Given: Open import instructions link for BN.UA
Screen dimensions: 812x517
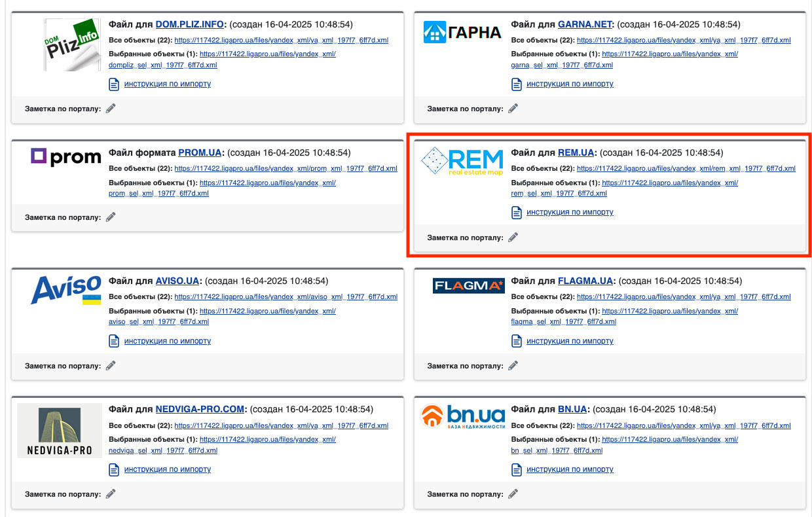Looking at the screenshot, I should pyautogui.click(x=570, y=469).
